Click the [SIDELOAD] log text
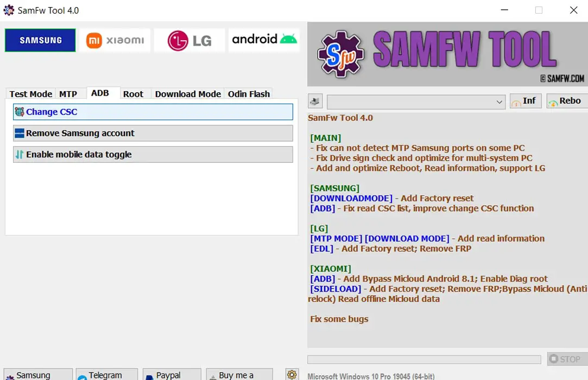Viewport: 588px width, 380px height. pyautogui.click(x=336, y=289)
